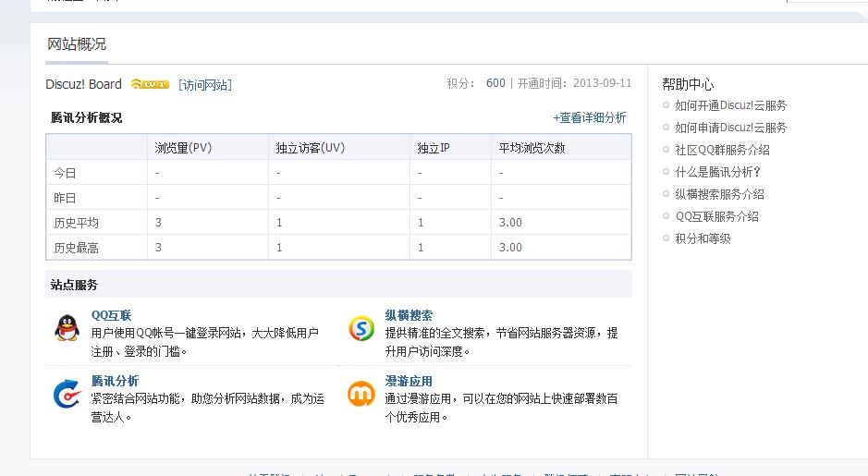Select the 网站概况 tab
Image resolution: width=868 pixels, height=476 pixels.
point(77,44)
